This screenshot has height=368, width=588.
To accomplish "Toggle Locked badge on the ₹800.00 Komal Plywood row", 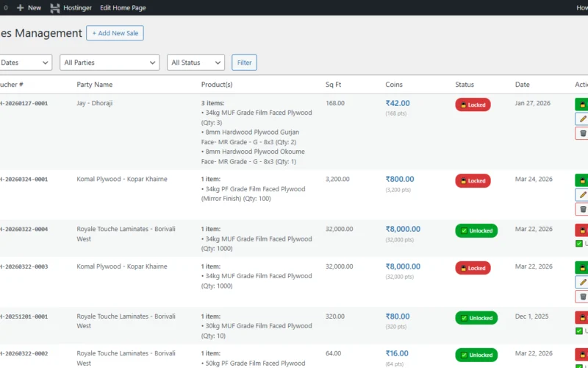I will 473,180.
